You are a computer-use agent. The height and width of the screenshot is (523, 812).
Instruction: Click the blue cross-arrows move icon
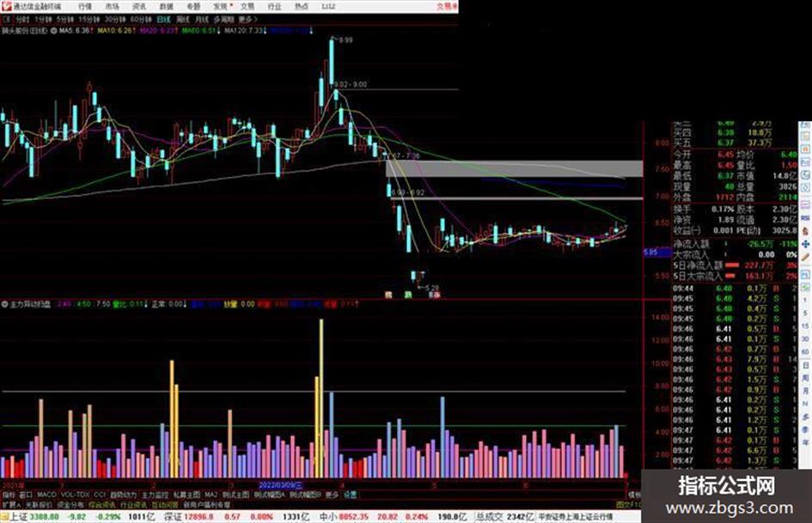point(805,244)
